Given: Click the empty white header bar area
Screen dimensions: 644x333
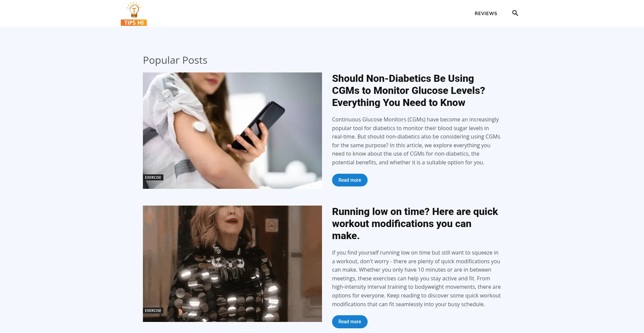Looking at the screenshot, I should tap(309, 13).
